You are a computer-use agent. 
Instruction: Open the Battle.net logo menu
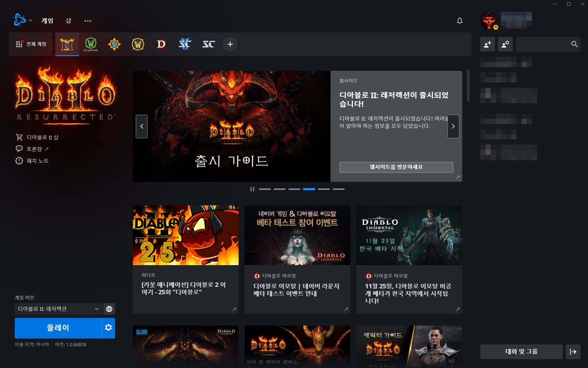coord(19,20)
